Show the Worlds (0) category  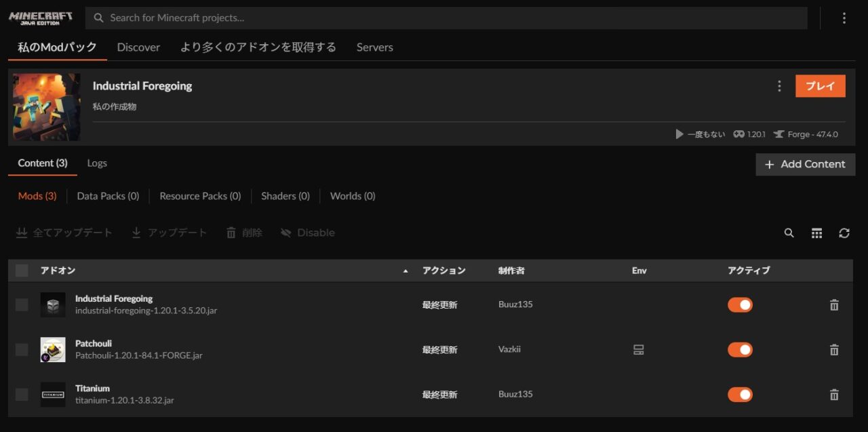click(x=353, y=196)
